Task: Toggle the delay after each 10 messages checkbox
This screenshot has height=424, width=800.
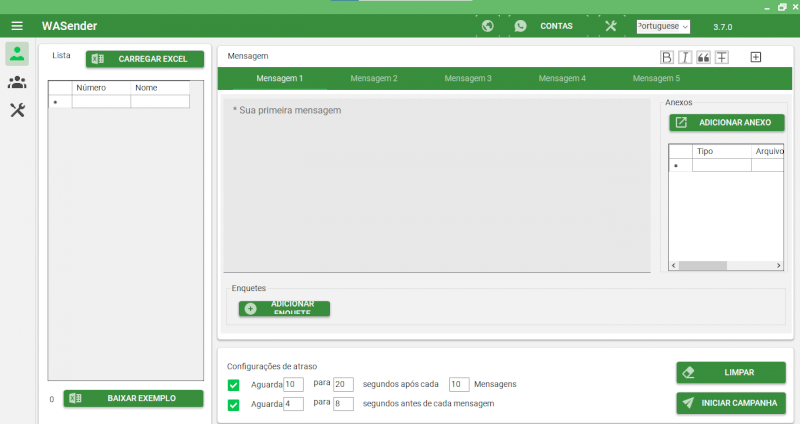Action: (x=234, y=385)
